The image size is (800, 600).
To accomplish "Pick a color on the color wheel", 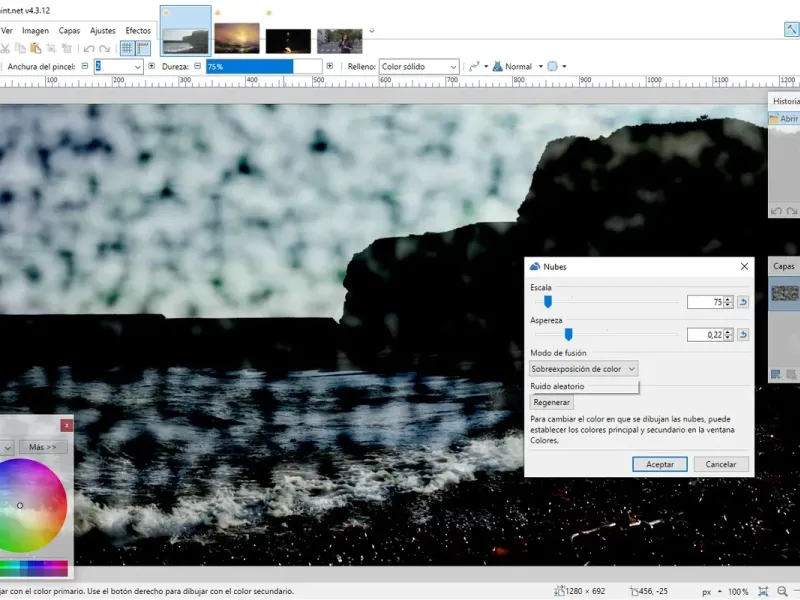I will pyautogui.click(x=33, y=505).
